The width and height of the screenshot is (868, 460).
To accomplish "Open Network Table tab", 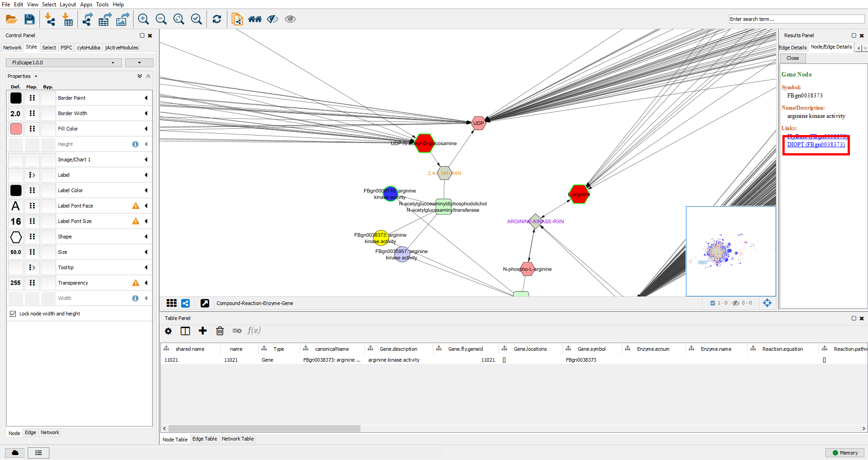I will (x=238, y=439).
